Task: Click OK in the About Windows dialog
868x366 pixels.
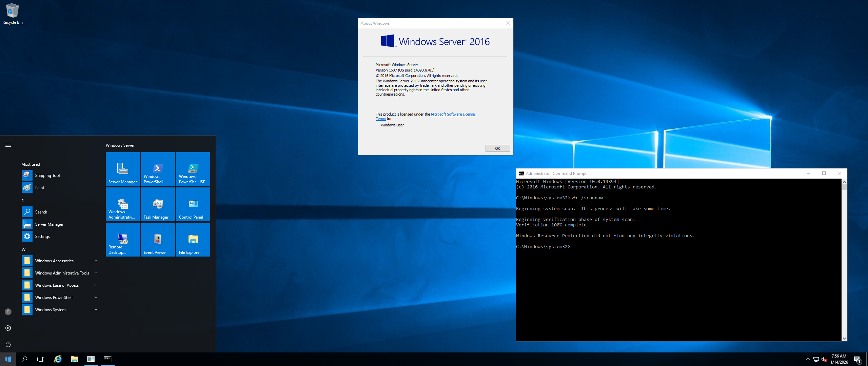Action: click(x=497, y=148)
